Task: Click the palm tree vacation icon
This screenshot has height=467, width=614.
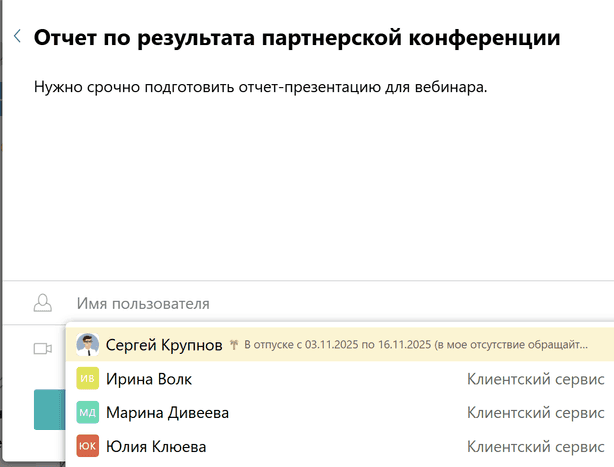Action: pyautogui.click(x=235, y=346)
